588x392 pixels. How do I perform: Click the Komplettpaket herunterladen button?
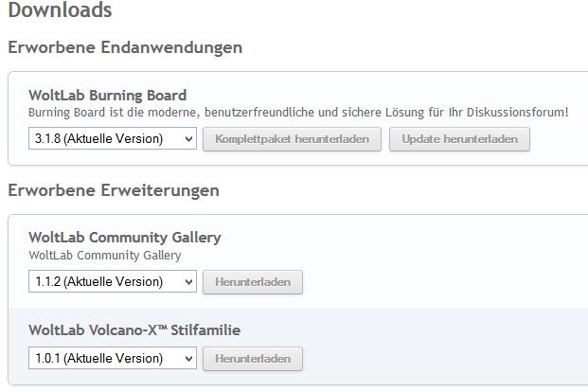pos(292,139)
